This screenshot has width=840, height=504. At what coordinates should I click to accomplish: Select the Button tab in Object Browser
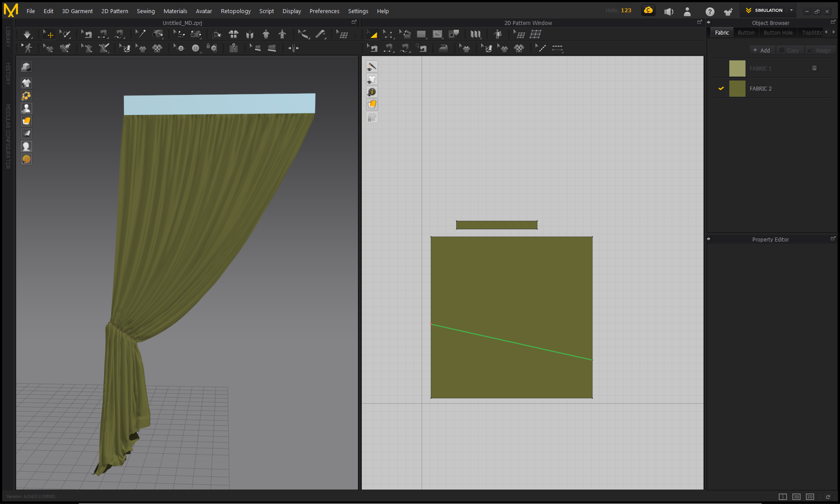[x=746, y=33]
